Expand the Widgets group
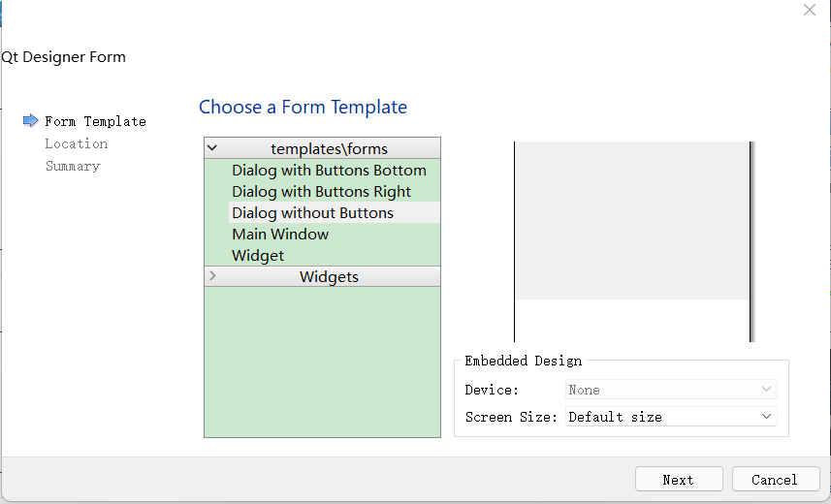The width and height of the screenshot is (831, 504). (x=212, y=275)
